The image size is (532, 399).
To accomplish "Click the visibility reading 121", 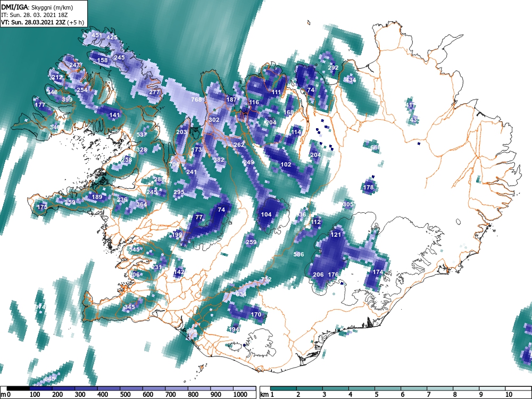I will (x=336, y=235).
